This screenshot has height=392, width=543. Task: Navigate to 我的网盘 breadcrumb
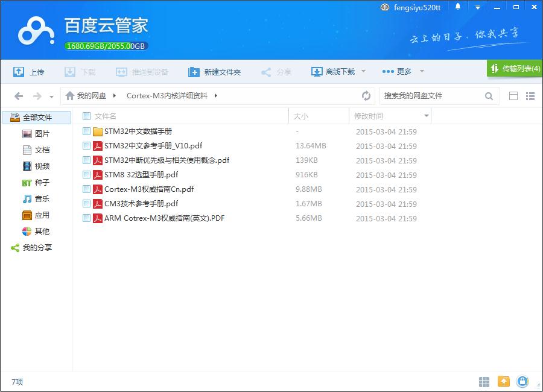(x=92, y=95)
